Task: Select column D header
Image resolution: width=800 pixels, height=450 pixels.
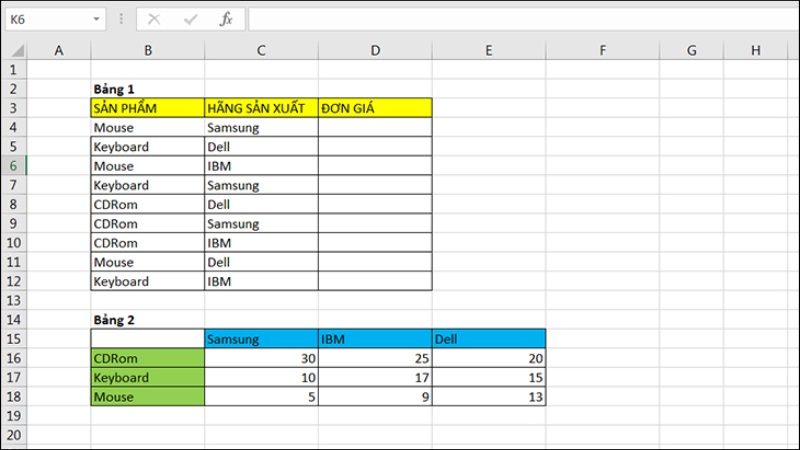Action: pyautogui.click(x=375, y=51)
